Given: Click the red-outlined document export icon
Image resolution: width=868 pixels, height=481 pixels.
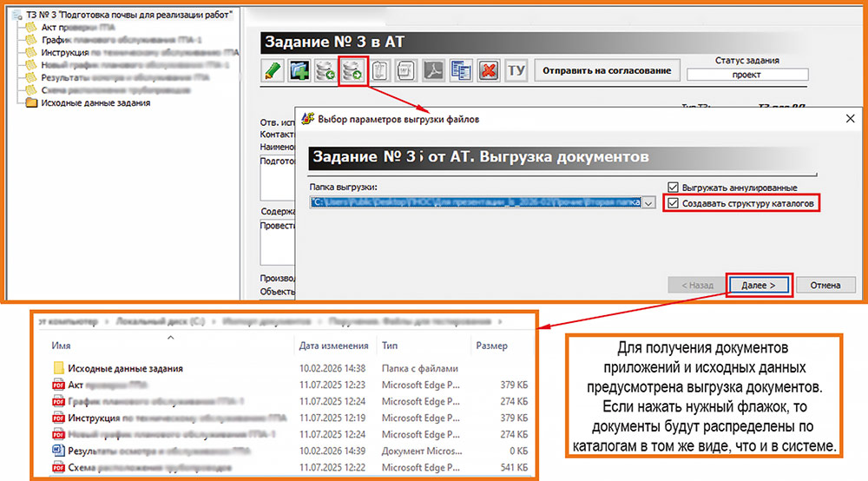Looking at the screenshot, I should (353, 71).
